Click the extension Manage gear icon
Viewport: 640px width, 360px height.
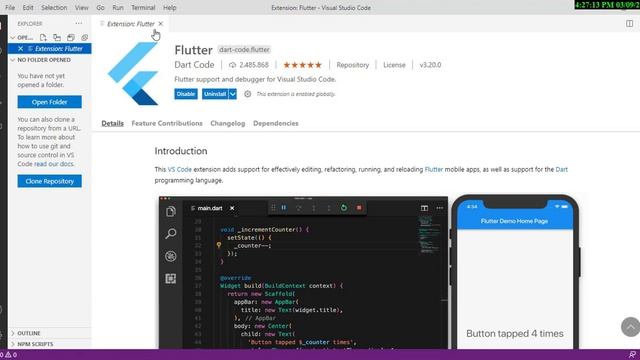tap(248, 94)
